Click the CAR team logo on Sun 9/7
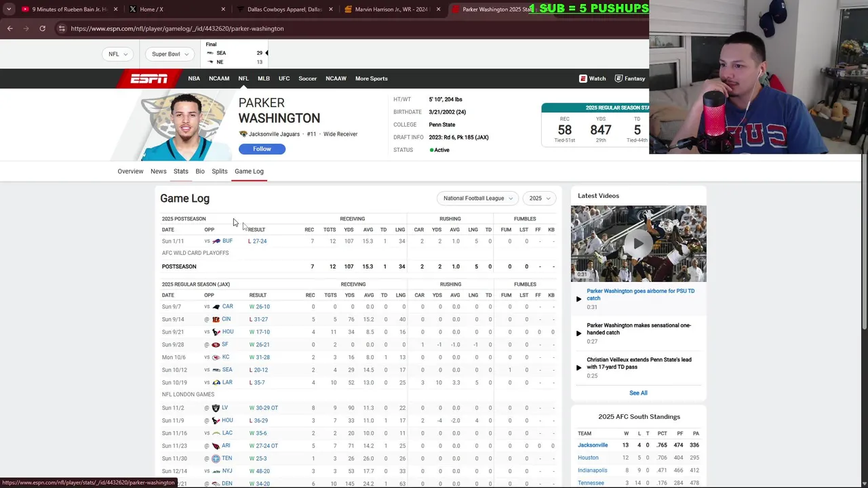The height and width of the screenshot is (488, 868). pyautogui.click(x=216, y=306)
